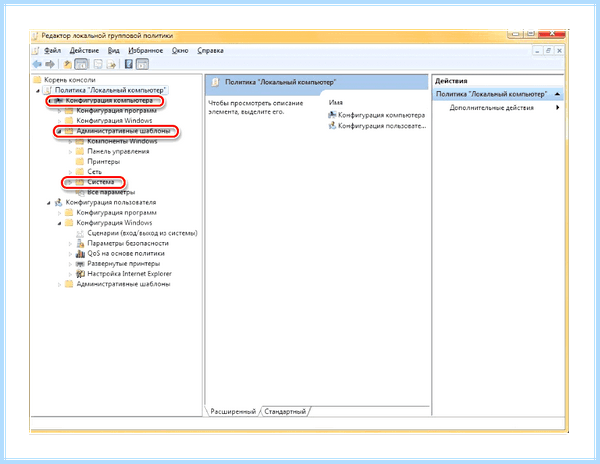Viewport: 600px width, 464px height.
Task: Click the Настройка Internet Explorer icon
Action: pyautogui.click(x=80, y=274)
